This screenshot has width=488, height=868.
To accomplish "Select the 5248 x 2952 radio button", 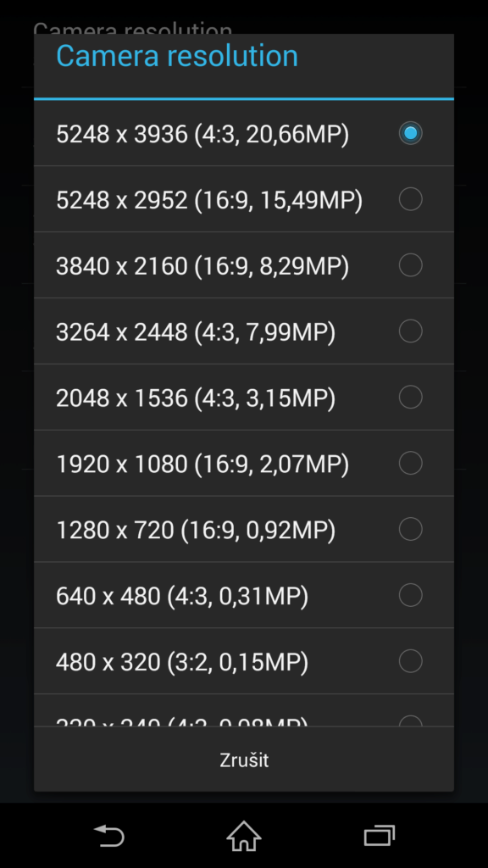I will [411, 198].
